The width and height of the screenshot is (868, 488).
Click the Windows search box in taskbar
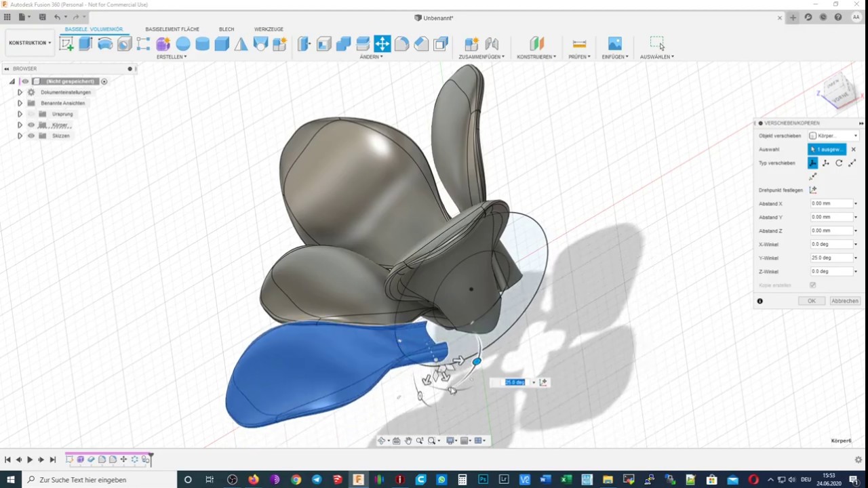[x=100, y=479]
